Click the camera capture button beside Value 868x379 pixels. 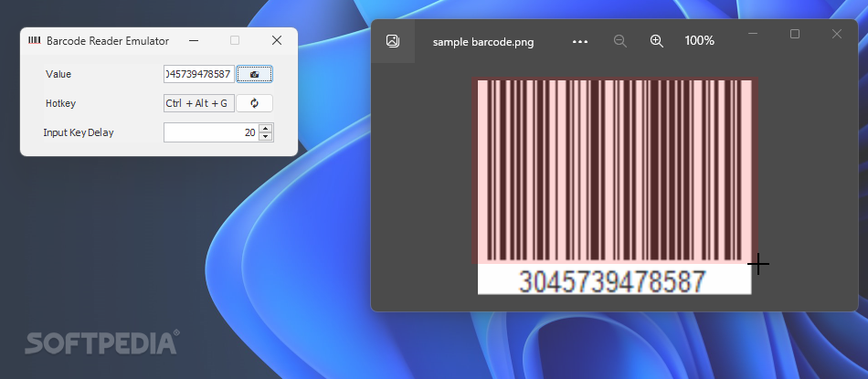tap(254, 74)
